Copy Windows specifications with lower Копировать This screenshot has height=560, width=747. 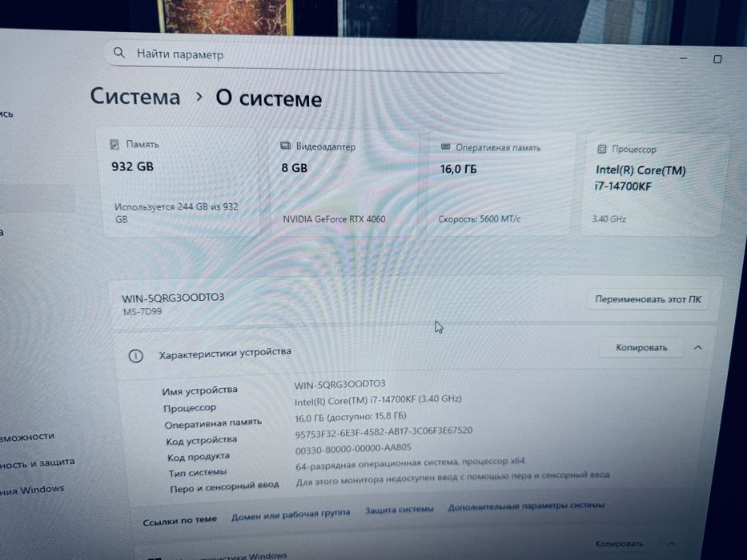coord(619,543)
